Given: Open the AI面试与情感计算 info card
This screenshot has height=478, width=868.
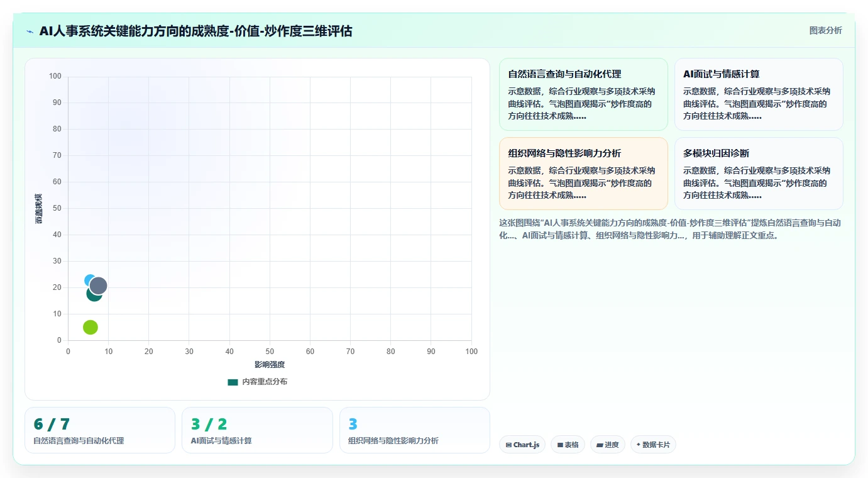Looking at the screenshot, I should [759, 94].
